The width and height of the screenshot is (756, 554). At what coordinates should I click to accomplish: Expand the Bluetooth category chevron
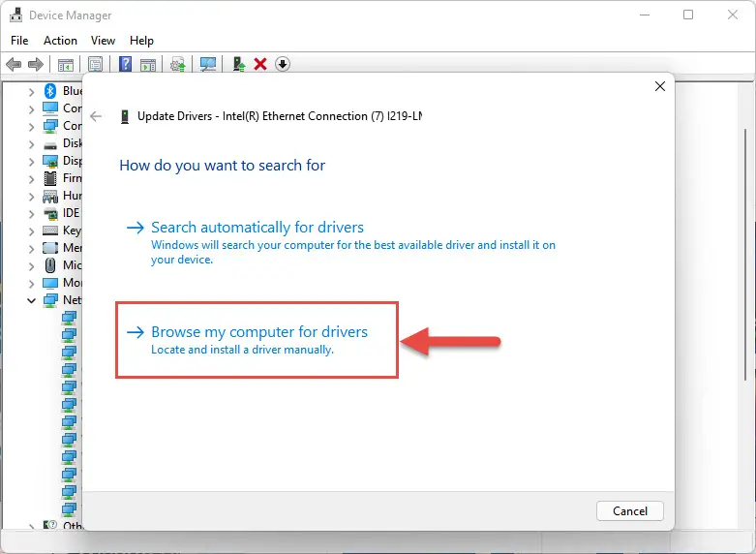(31, 92)
